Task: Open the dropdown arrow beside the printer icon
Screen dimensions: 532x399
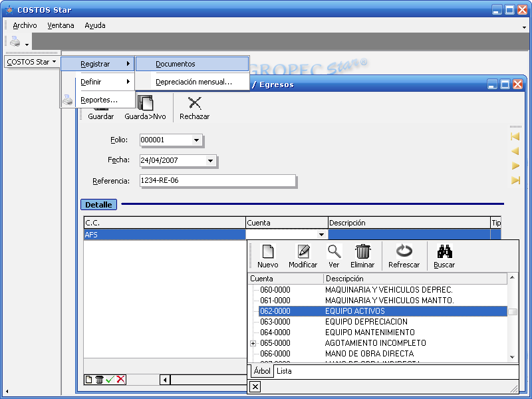Action: 27,45
